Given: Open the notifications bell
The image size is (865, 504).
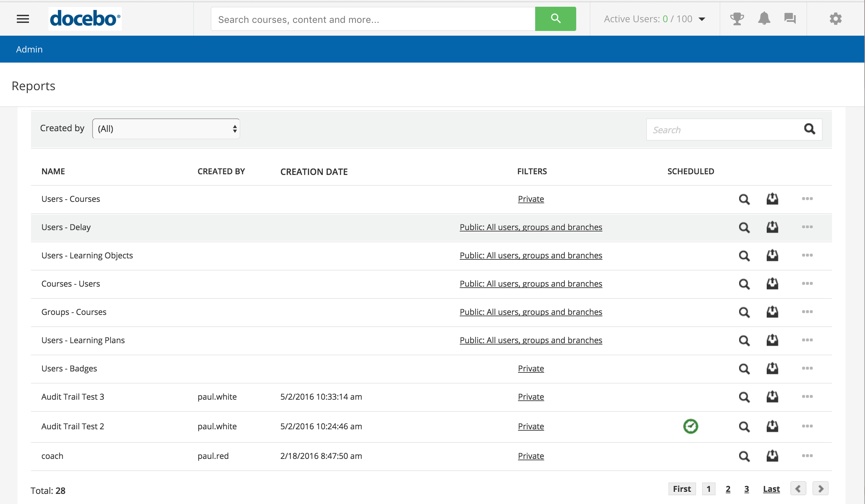Looking at the screenshot, I should [x=764, y=19].
